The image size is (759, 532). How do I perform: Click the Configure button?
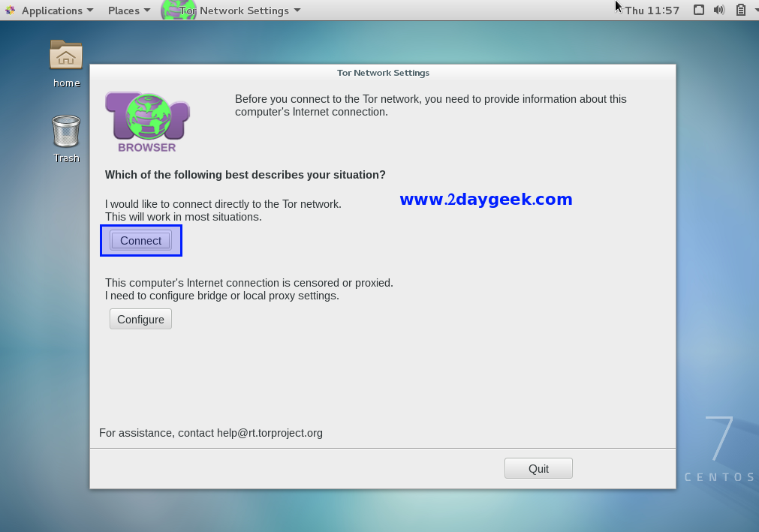[140, 319]
